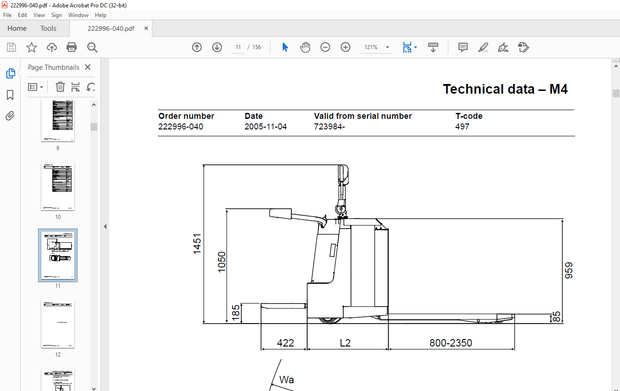Open the Window menu
620x391 pixels.
pyautogui.click(x=78, y=15)
